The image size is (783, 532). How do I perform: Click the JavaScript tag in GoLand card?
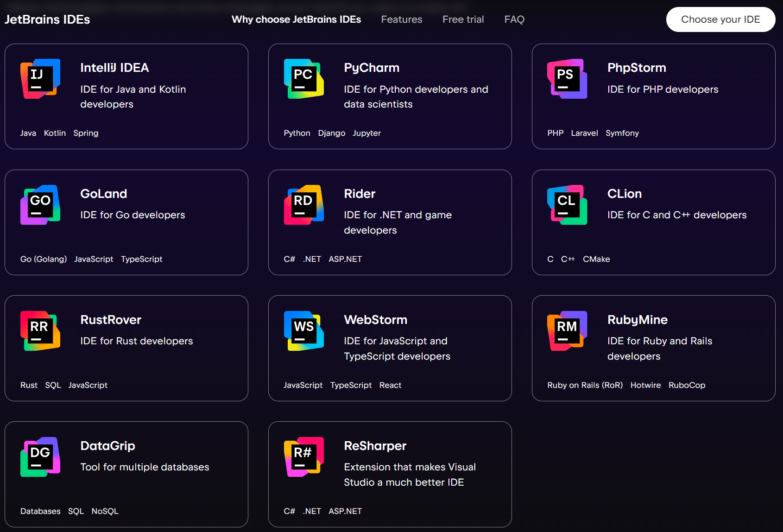[x=94, y=259]
